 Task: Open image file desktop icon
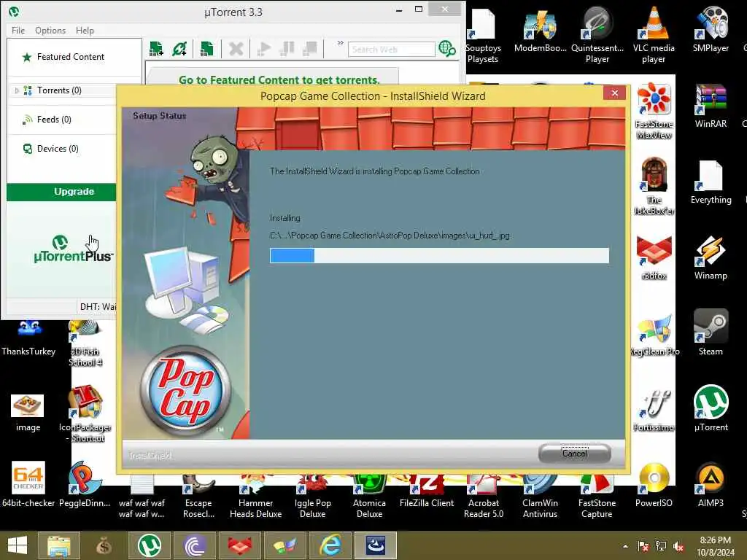[28, 413]
